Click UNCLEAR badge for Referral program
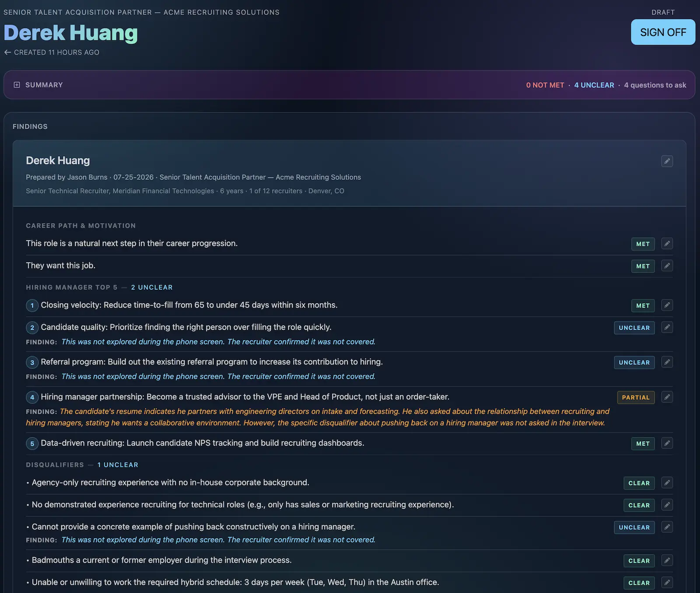 pyautogui.click(x=634, y=363)
